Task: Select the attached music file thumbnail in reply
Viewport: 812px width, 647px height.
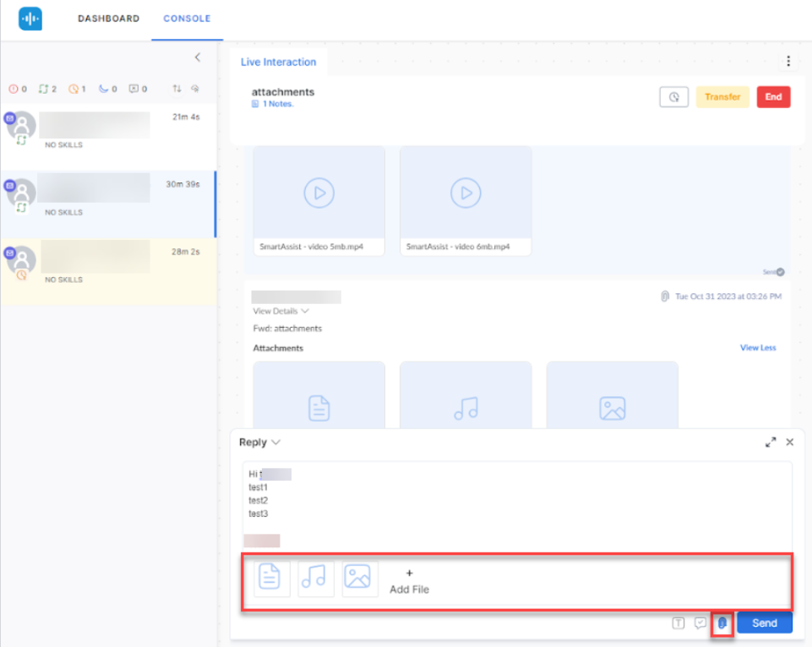Action: pyautogui.click(x=316, y=578)
